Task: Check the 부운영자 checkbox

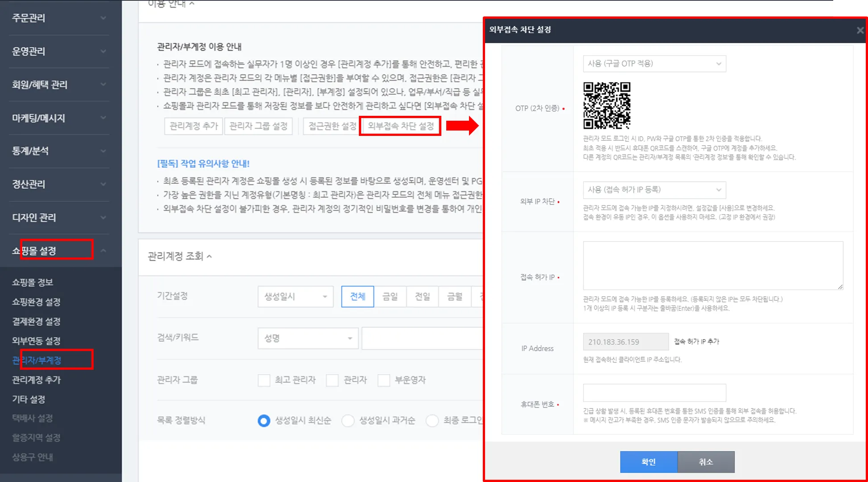Action: point(384,380)
